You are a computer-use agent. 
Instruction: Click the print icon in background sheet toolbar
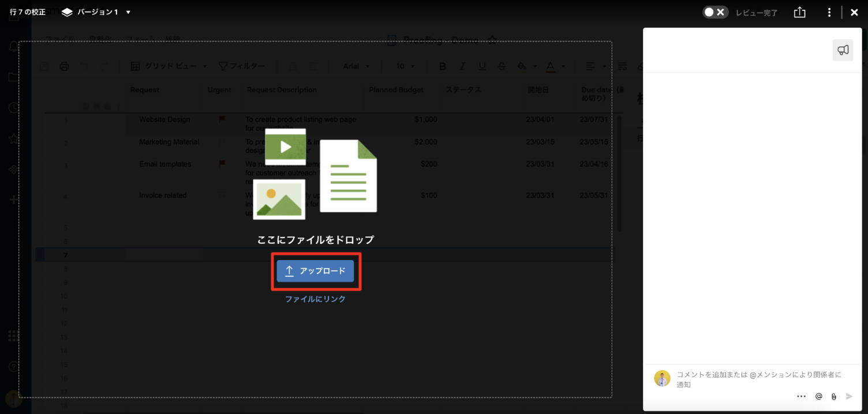(64, 66)
